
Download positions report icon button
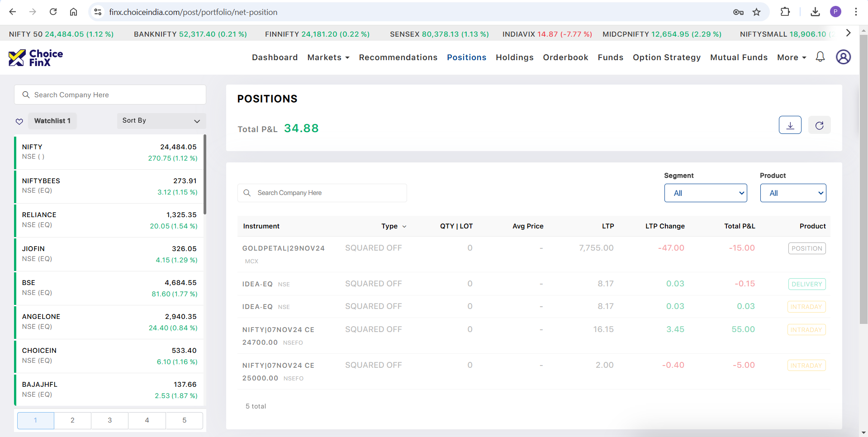pos(790,125)
